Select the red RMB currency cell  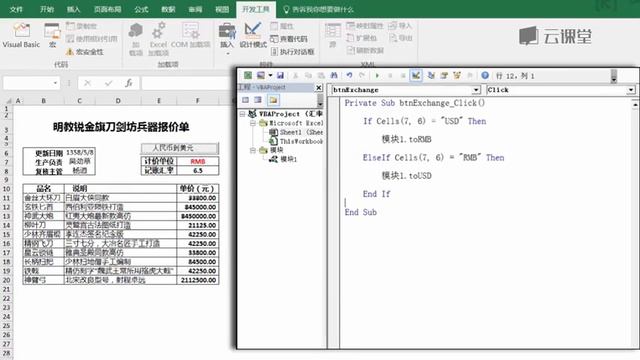coord(198,161)
